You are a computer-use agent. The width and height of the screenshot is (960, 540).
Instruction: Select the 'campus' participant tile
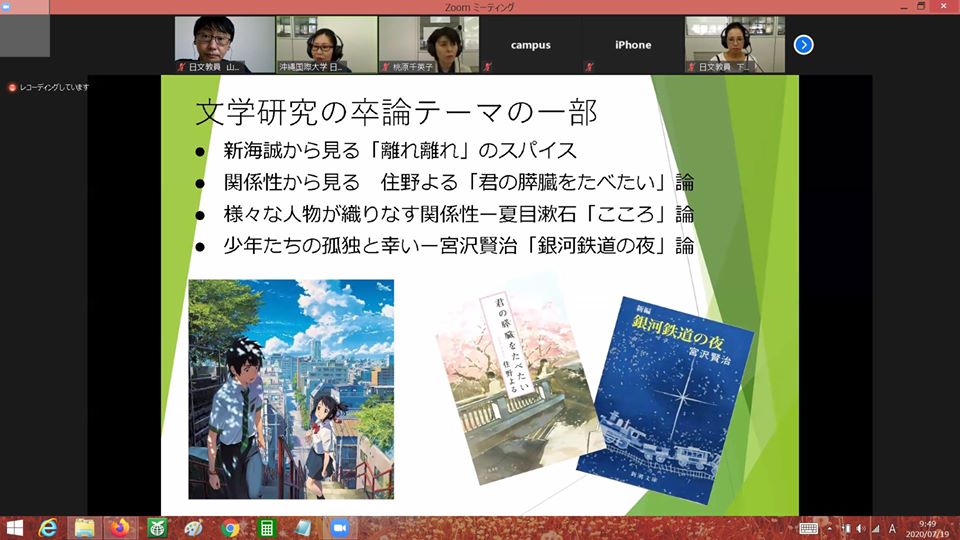[531, 45]
